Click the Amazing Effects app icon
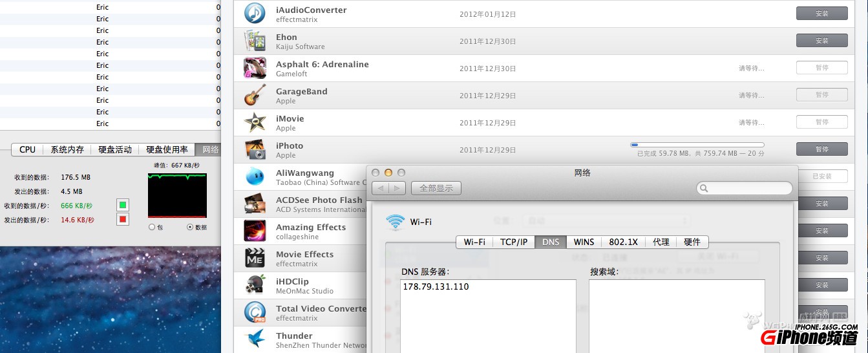Screen dimensions: 868x353 [255, 231]
